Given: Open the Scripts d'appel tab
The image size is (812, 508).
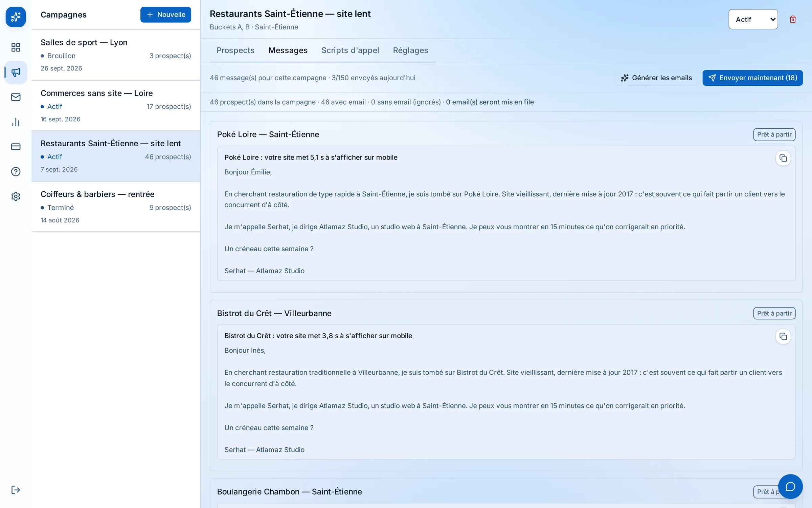Looking at the screenshot, I should point(350,50).
